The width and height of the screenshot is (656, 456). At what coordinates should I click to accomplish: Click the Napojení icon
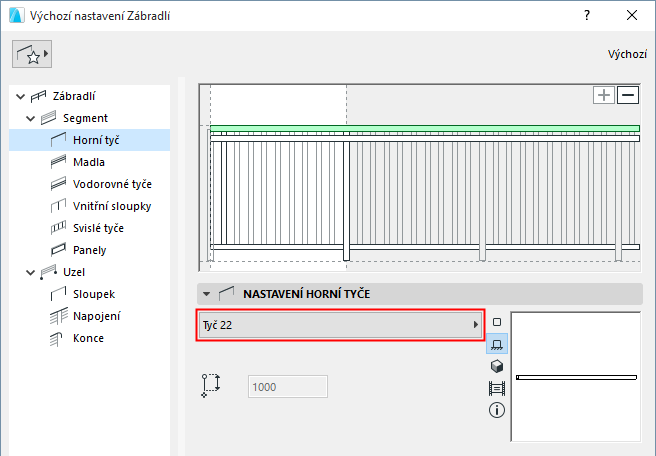click(59, 316)
